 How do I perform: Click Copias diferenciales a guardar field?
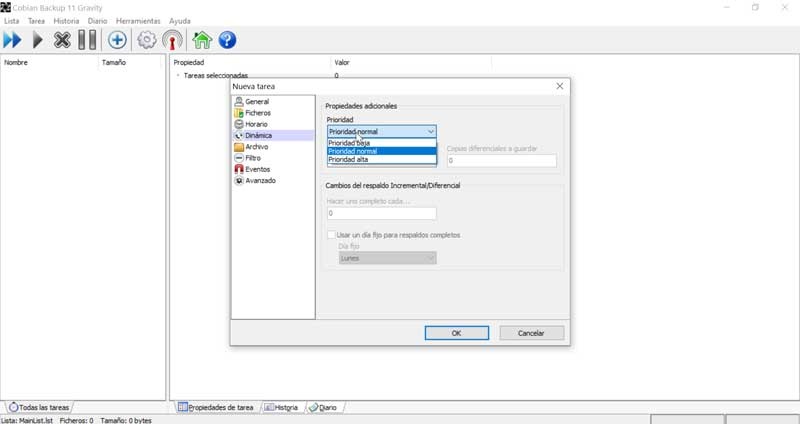(x=502, y=161)
